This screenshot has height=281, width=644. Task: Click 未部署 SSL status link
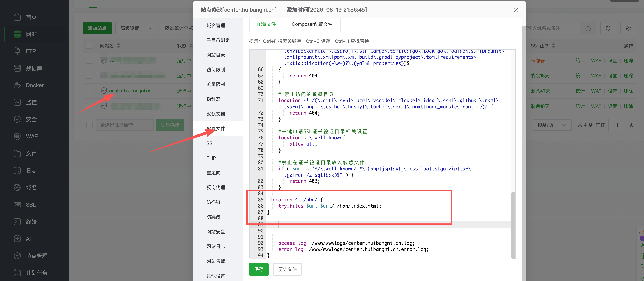[538, 61]
